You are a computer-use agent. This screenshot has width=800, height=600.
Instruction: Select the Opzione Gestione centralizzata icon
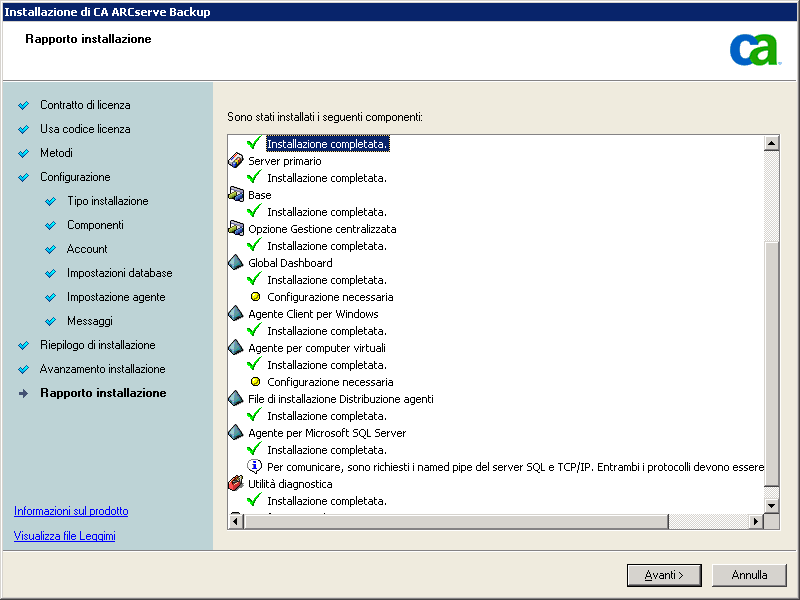(x=237, y=228)
